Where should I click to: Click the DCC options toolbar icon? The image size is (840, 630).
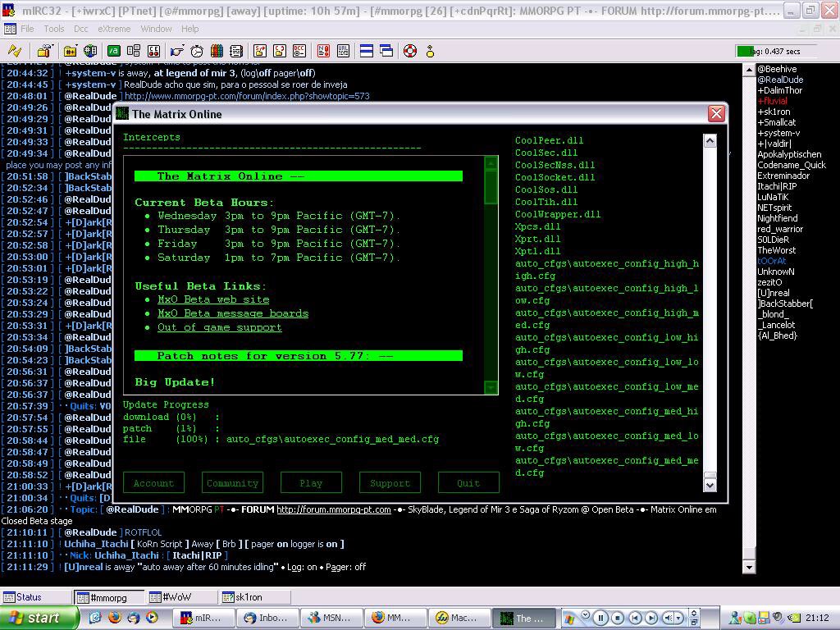pyautogui.click(x=299, y=51)
